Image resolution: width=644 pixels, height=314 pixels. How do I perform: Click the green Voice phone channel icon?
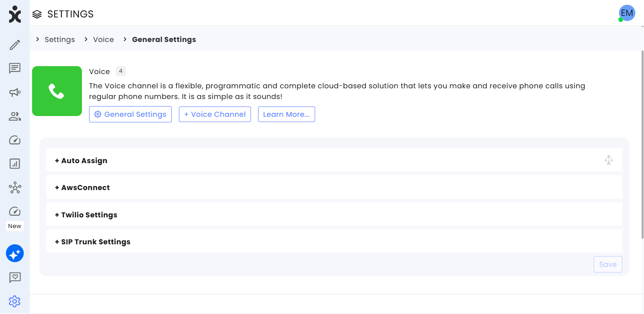click(57, 91)
